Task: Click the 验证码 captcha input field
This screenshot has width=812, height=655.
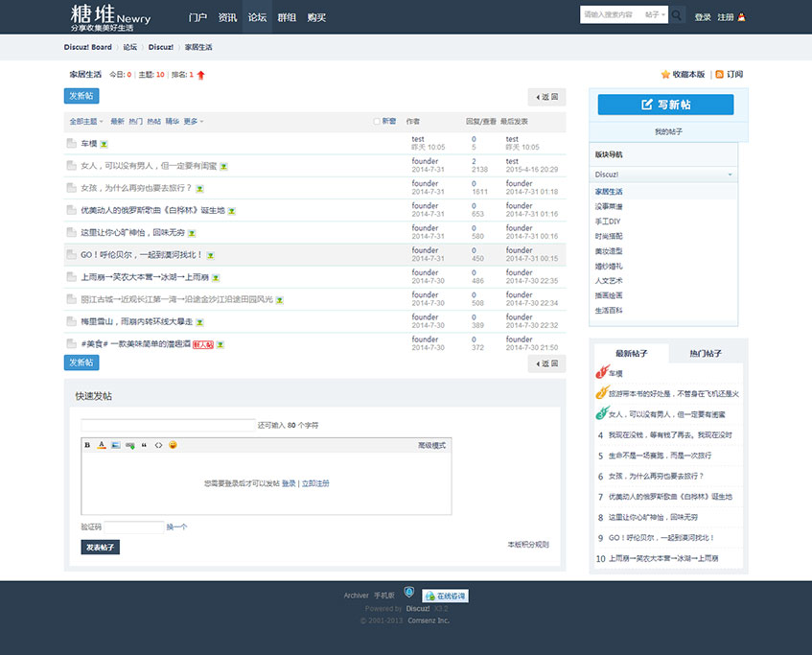Action: [x=134, y=526]
